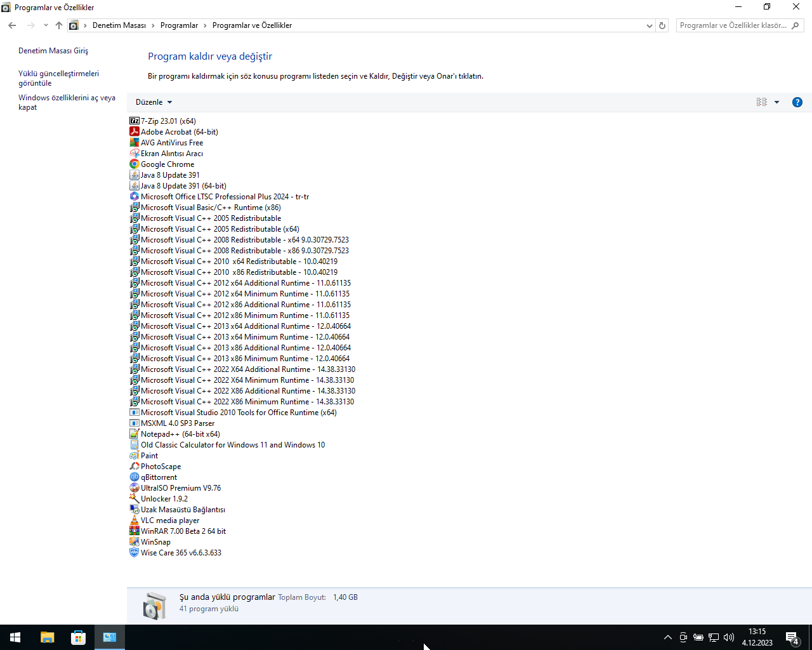Viewport: 812px width, 650px height.
Task: Click the Unlocker 1.9.2 wand icon
Action: (x=134, y=498)
